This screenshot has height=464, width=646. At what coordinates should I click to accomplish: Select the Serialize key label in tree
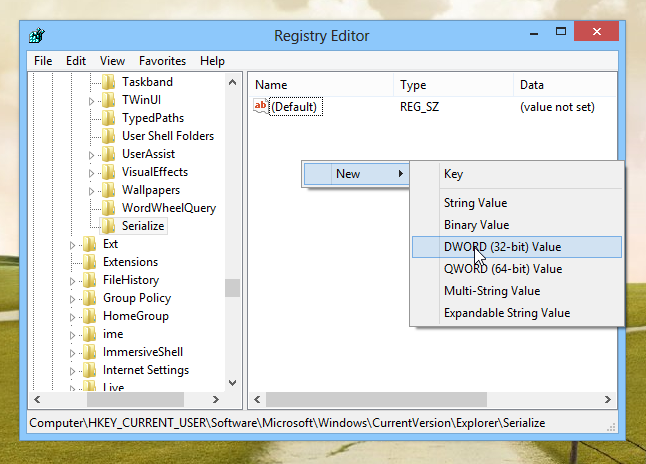click(143, 226)
